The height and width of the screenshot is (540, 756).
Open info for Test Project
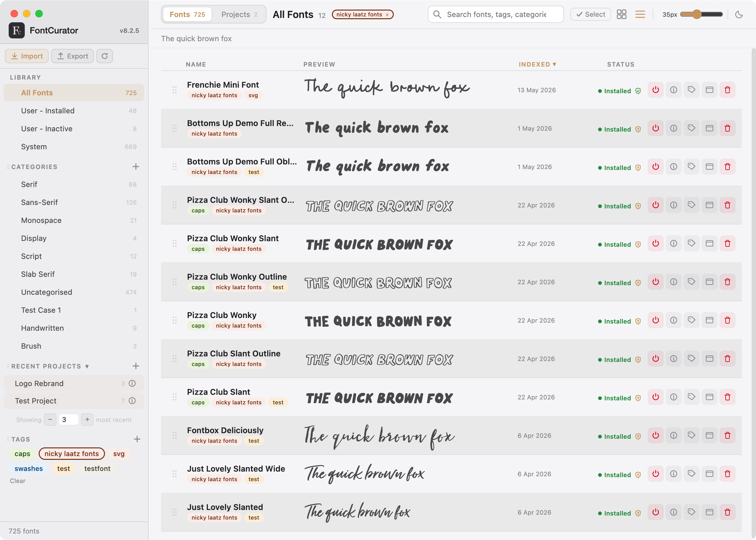(132, 401)
